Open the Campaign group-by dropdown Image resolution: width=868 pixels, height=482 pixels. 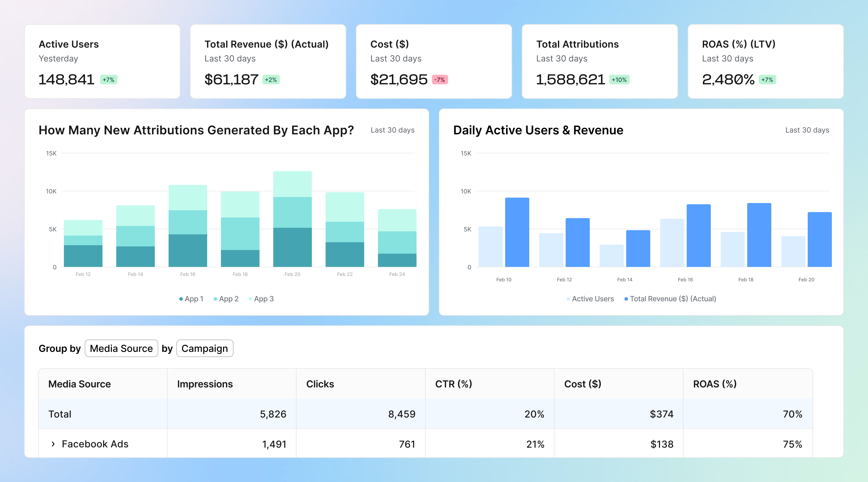pos(205,348)
